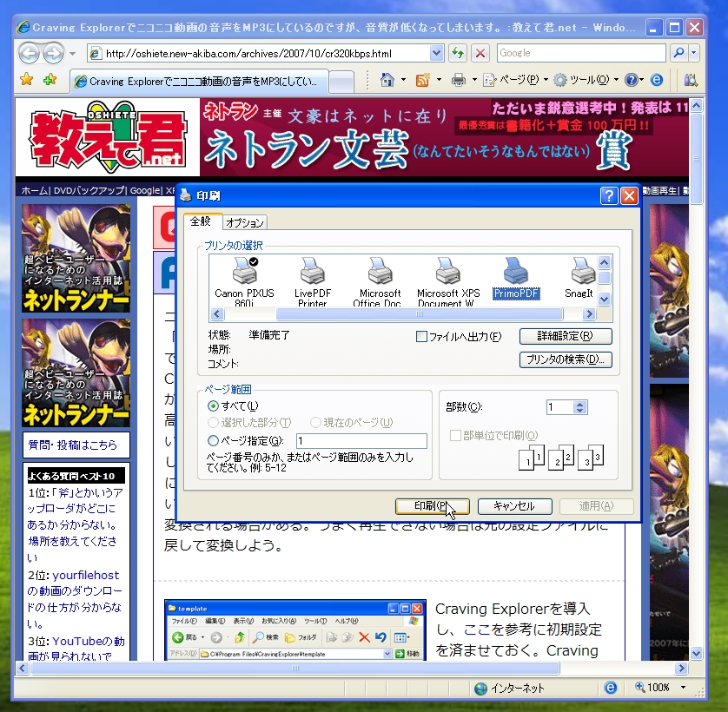Click the ここ link in article text
The image size is (728, 712).
[x=477, y=630]
